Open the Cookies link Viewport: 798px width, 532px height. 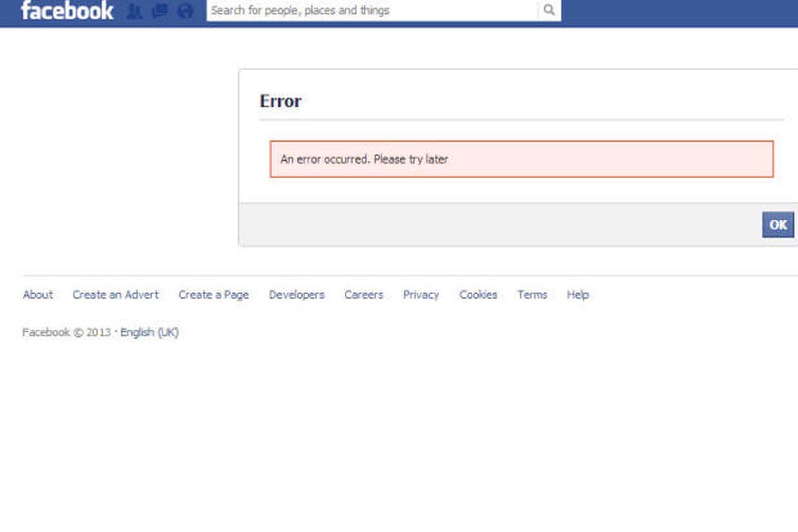(478, 295)
